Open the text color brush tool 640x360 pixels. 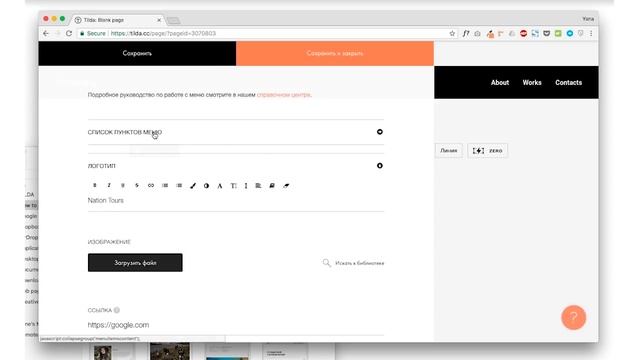193,186
